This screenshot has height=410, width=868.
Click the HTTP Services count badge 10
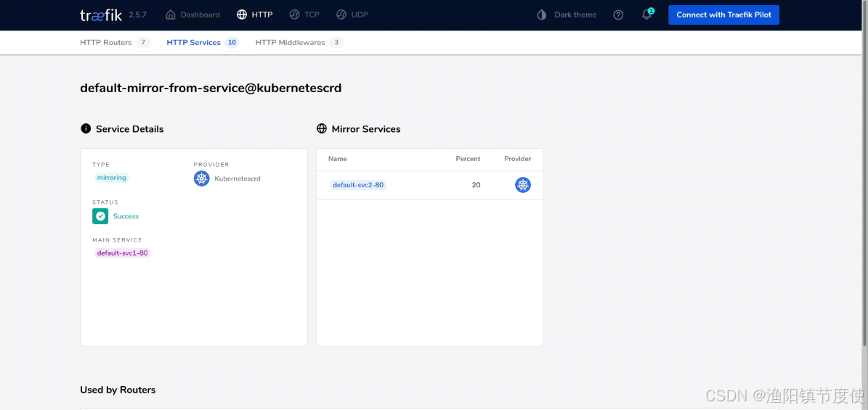pos(232,43)
